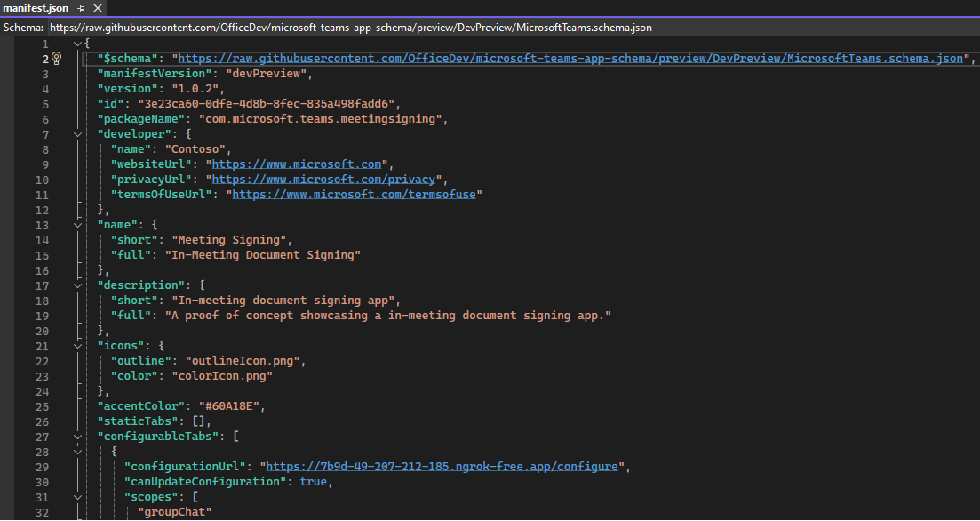Close the manifest.json tab

click(97, 8)
